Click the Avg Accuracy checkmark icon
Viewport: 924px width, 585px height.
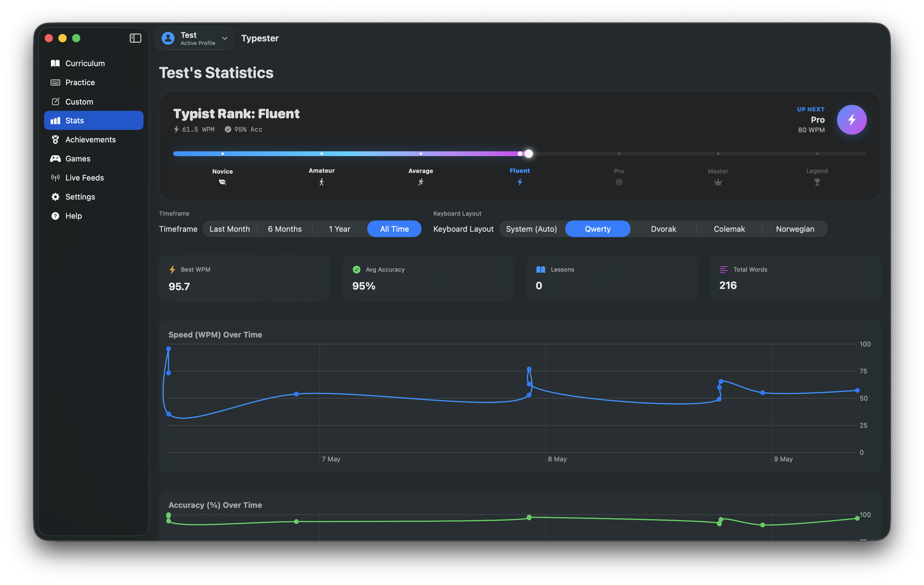pyautogui.click(x=356, y=270)
